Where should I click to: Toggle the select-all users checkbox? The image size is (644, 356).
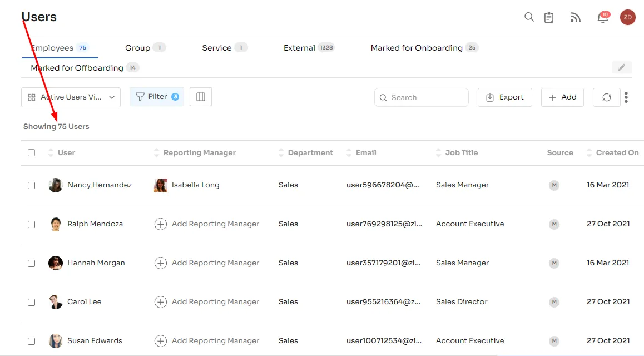pos(32,153)
